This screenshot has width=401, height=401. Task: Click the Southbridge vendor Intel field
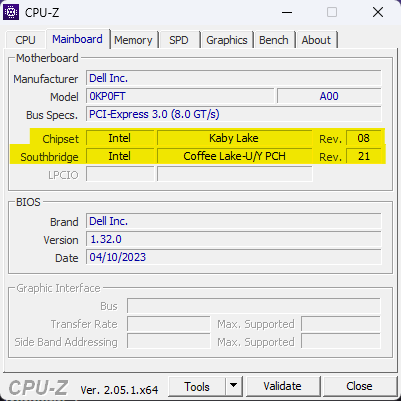point(120,156)
